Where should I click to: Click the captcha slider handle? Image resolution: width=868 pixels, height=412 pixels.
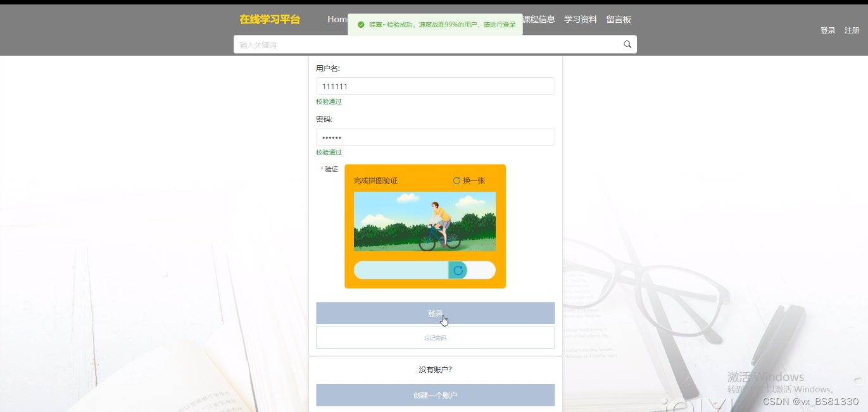pos(458,270)
